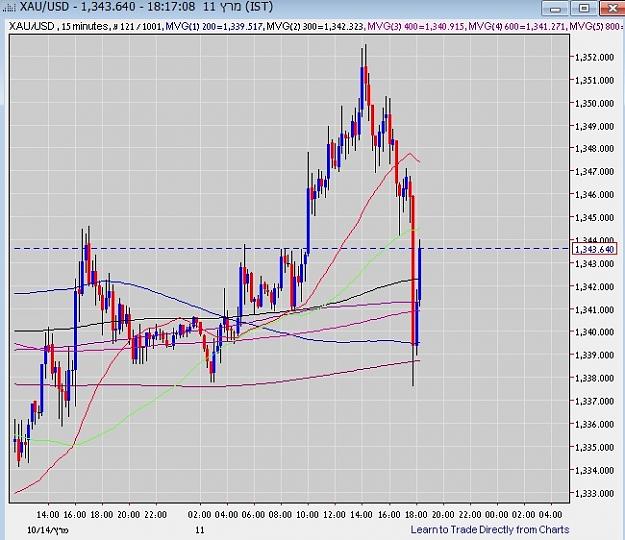Close the XAU/USD chart window

[x=612, y=8]
